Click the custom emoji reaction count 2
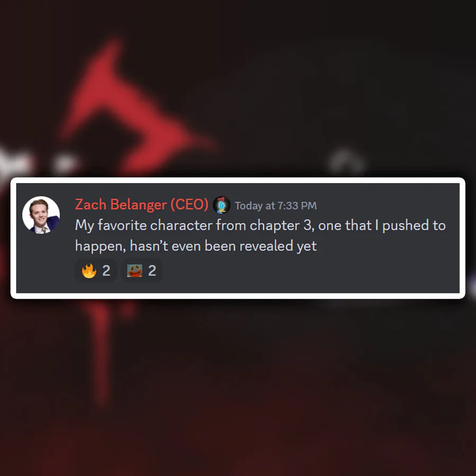 [x=152, y=270]
